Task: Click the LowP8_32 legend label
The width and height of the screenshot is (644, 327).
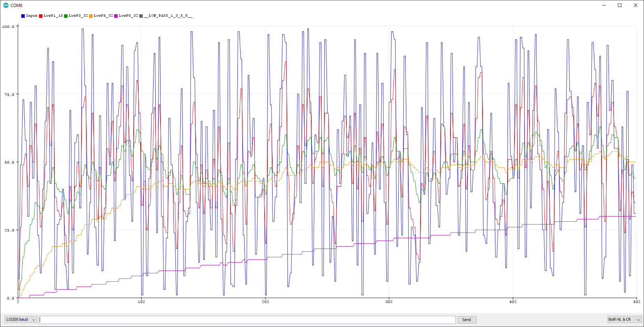Action: [128, 16]
